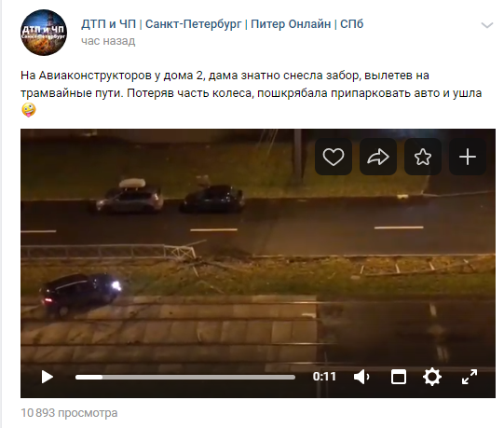This screenshot has width=504, height=428.
Task: Expand the post options chevron
Action: pos(487,25)
